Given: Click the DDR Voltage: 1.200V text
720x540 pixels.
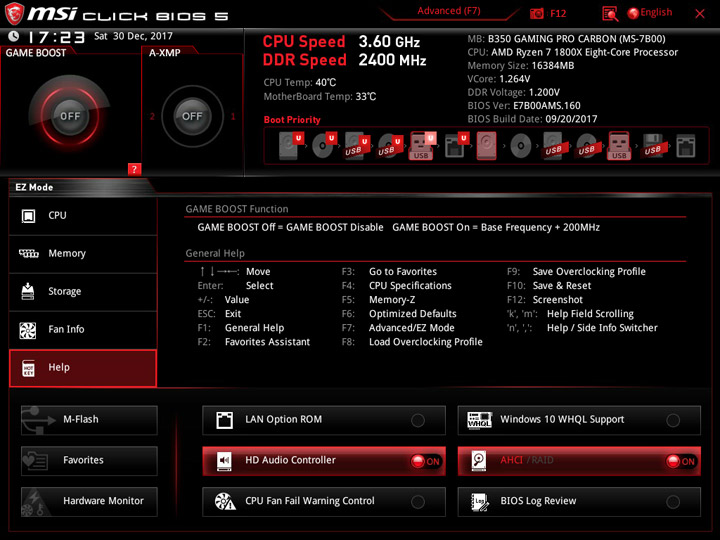Looking at the screenshot, I should [513, 92].
